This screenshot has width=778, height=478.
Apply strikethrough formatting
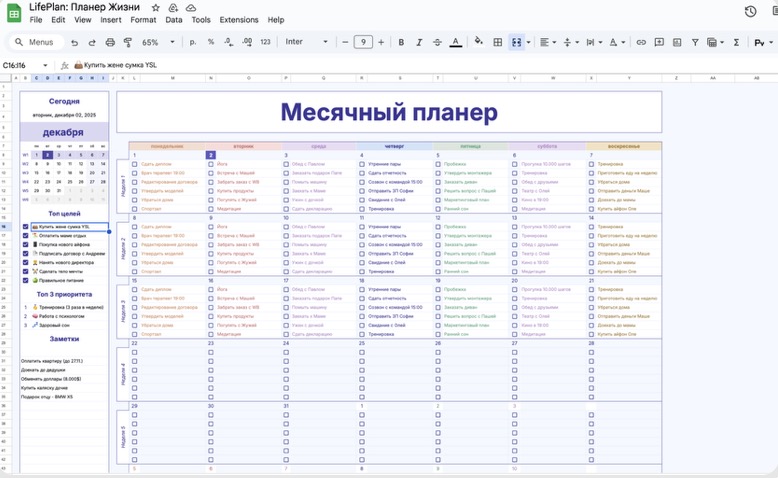click(437, 43)
